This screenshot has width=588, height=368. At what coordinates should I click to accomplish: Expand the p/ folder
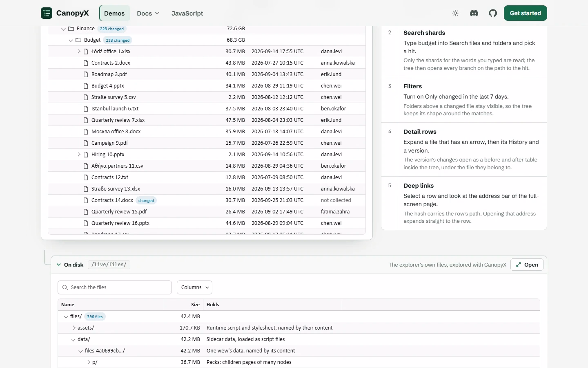point(89,362)
